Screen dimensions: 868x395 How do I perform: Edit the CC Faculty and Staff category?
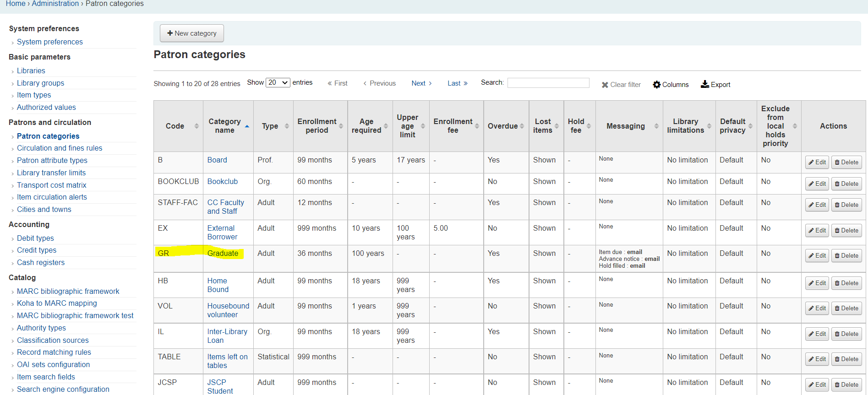(817, 205)
